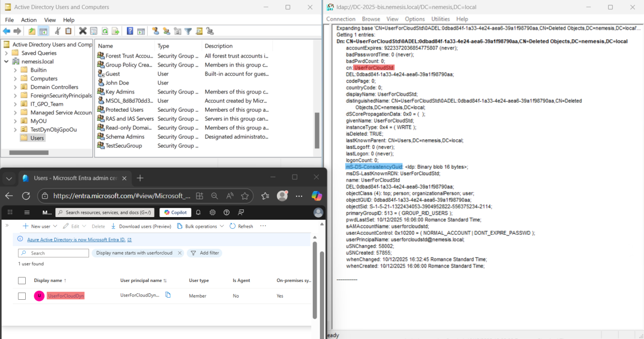The image size is (644, 339).
Task: Click the Delete X icon in ADUC toolbar
Action: point(83,31)
